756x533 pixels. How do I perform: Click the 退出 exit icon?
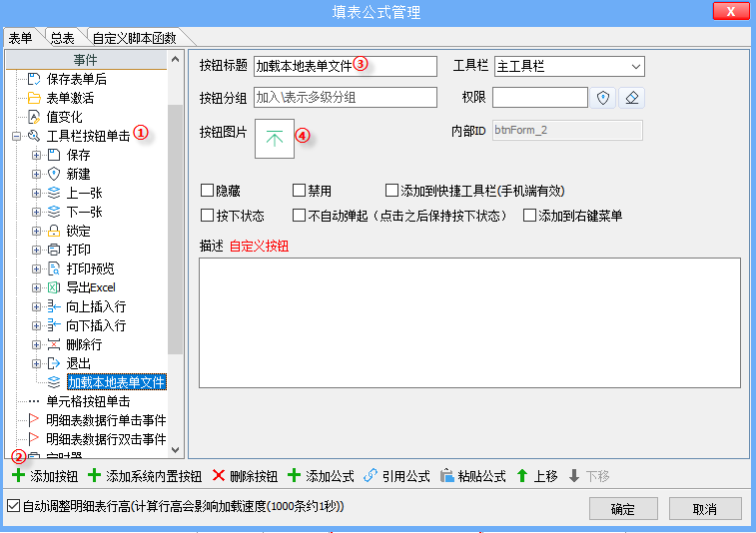coord(54,363)
